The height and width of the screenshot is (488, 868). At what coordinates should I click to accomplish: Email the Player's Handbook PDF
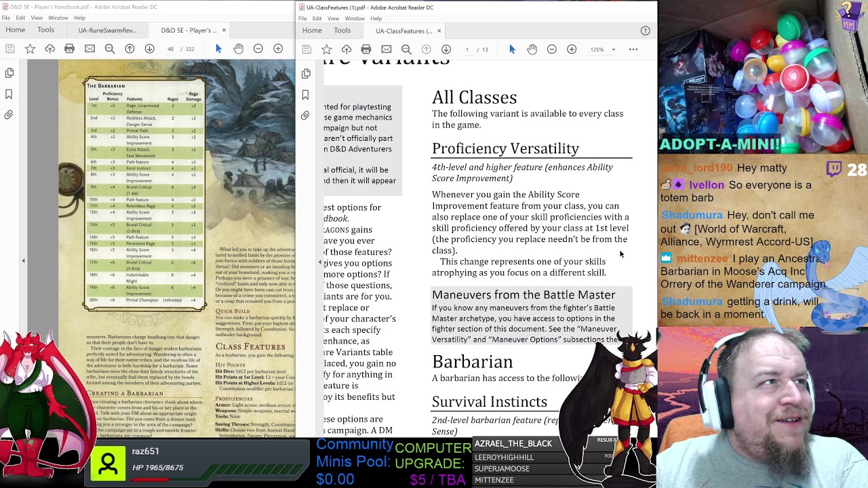[90, 49]
